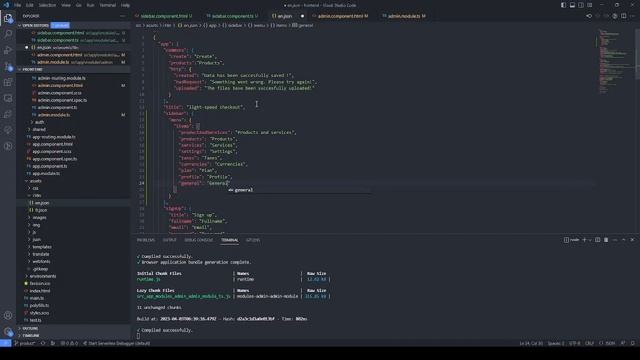
Task: Toggle the primary side bar layout icon
Action: [563, 5]
